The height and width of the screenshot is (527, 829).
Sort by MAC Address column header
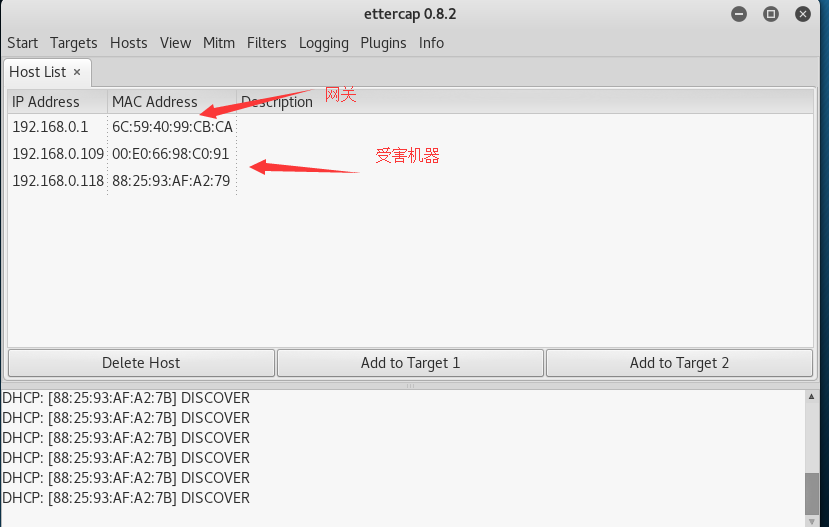pos(172,101)
